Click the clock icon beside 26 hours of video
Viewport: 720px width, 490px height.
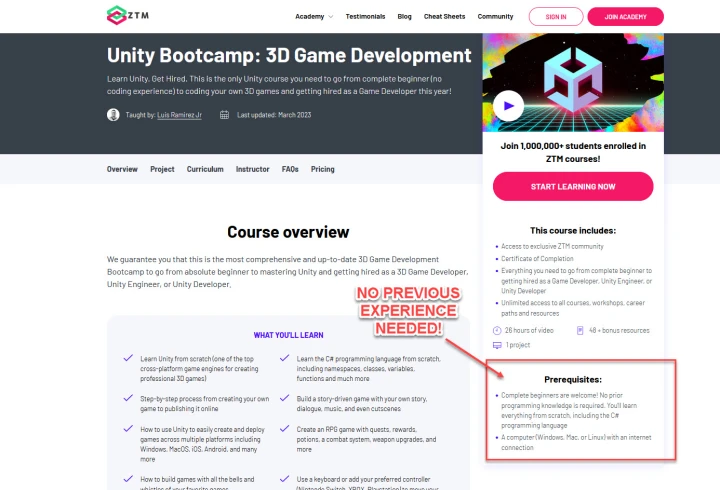pyautogui.click(x=497, y=331)
